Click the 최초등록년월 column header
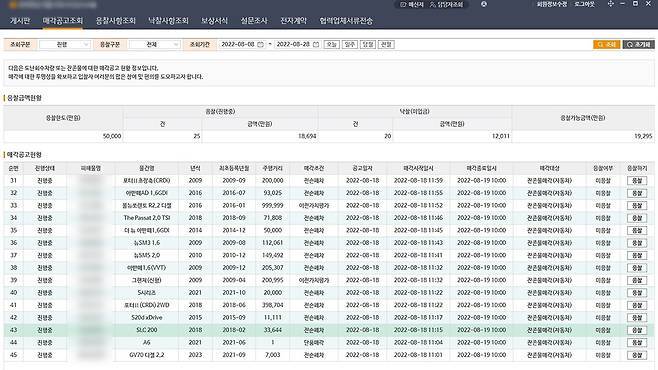Viewport: 658px width, 370px height. pos(234,168)
